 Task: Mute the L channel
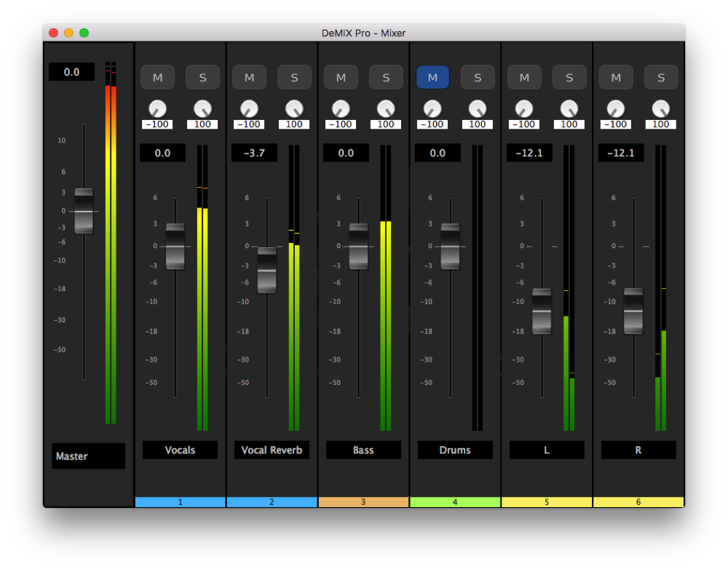(524, 78)
